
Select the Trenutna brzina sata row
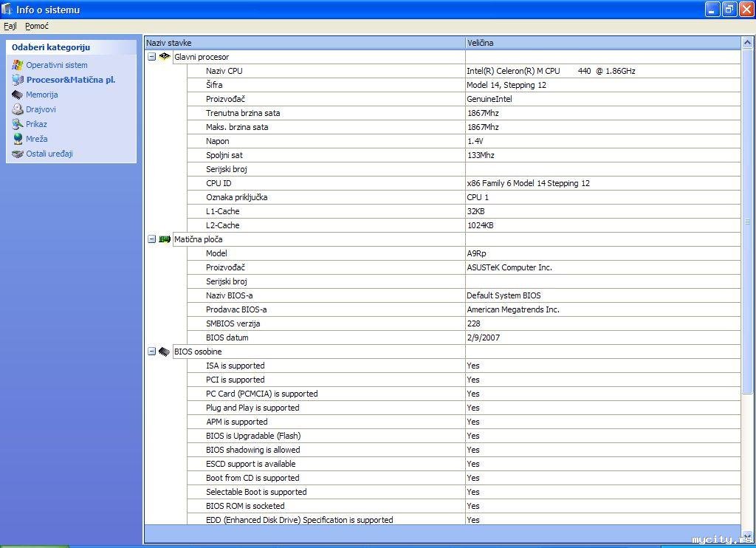pyautogui.click(x=464, y=113)
